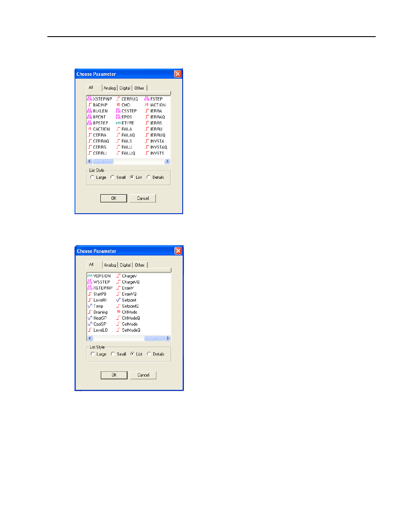Switch to Details style in the BADINP dialog
Image resolution: width=411 pixels, height=532 pixels.
coord(149,177)
